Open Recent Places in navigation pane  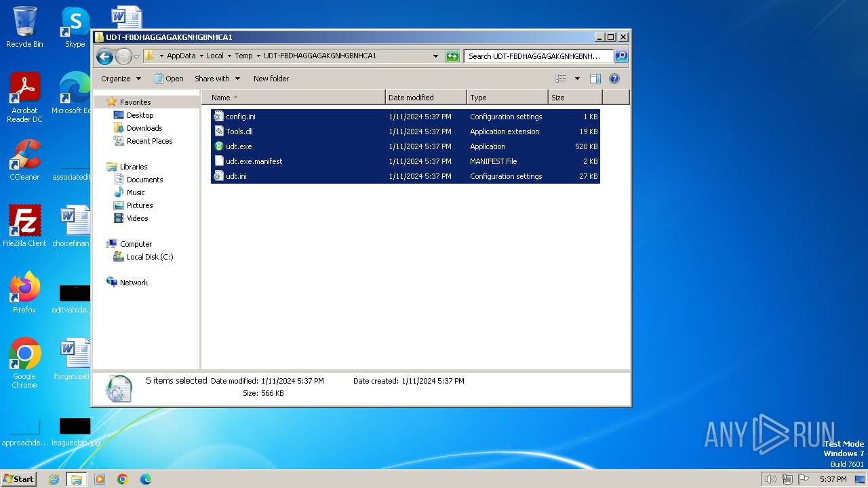pyautogui.click(x=149, y=141)
